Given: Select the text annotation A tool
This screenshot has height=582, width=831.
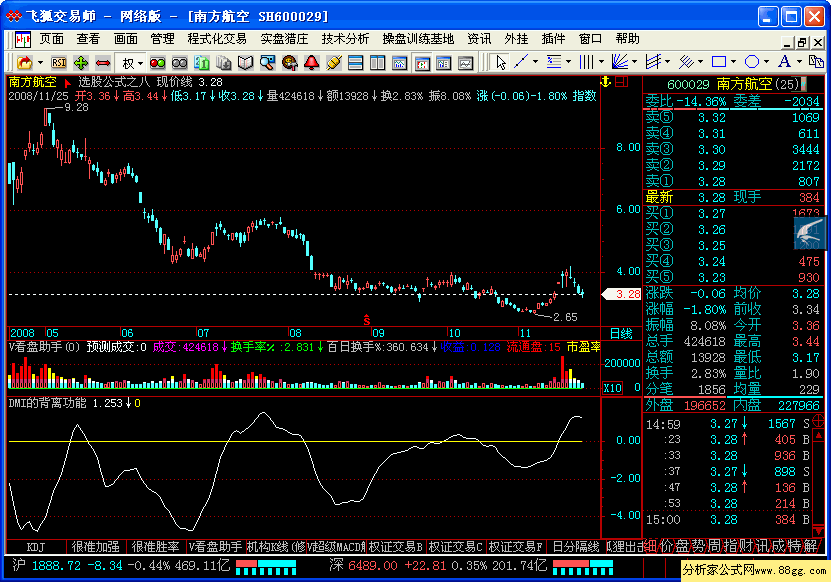Looking at the screenshot, I should (x=784, y=61).
